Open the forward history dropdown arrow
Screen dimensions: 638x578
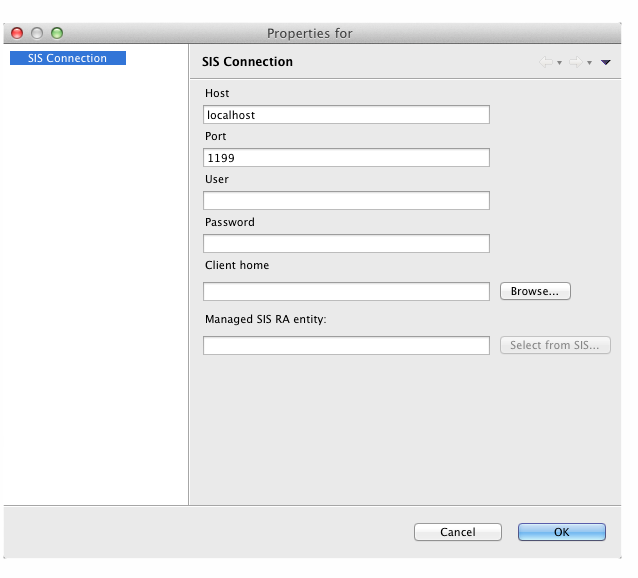tap(589, 63)
